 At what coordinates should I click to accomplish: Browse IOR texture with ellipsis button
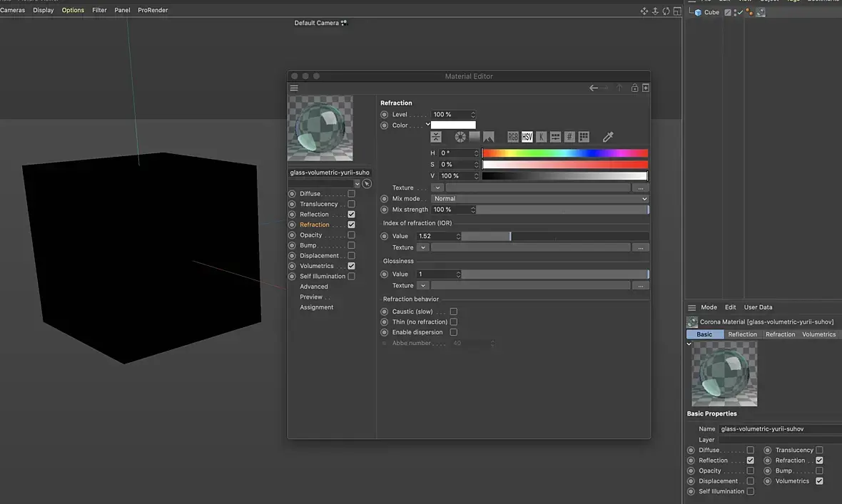(x=641, y=247)
